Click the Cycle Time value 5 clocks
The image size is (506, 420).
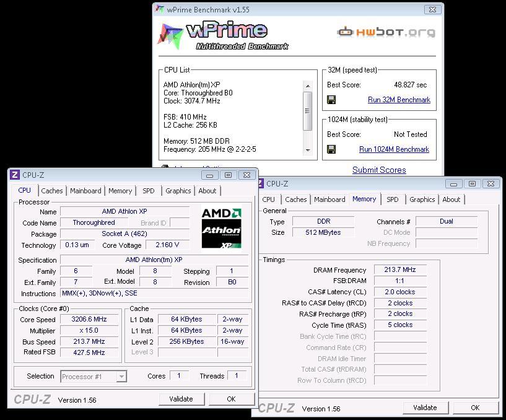click(x=400, y=325)
